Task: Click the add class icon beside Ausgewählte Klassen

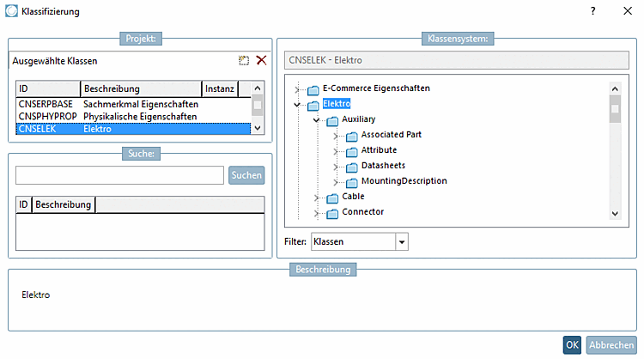Action: 244,61
